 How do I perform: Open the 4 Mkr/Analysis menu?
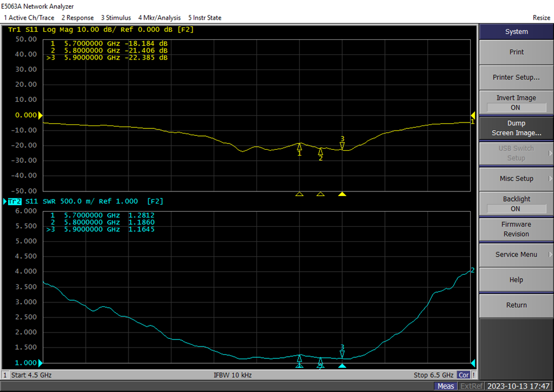pyautogui.click(x=159, y=17)
